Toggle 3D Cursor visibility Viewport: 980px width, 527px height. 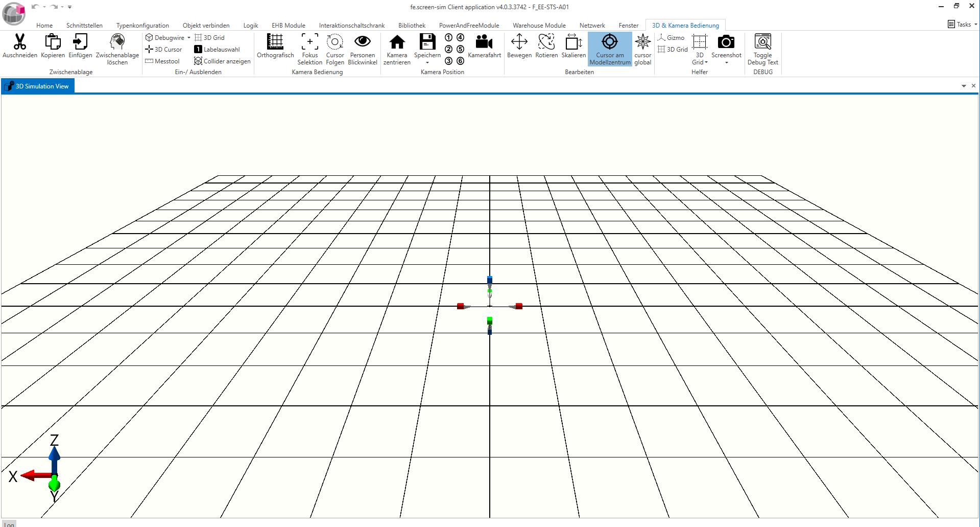point(163,49)
